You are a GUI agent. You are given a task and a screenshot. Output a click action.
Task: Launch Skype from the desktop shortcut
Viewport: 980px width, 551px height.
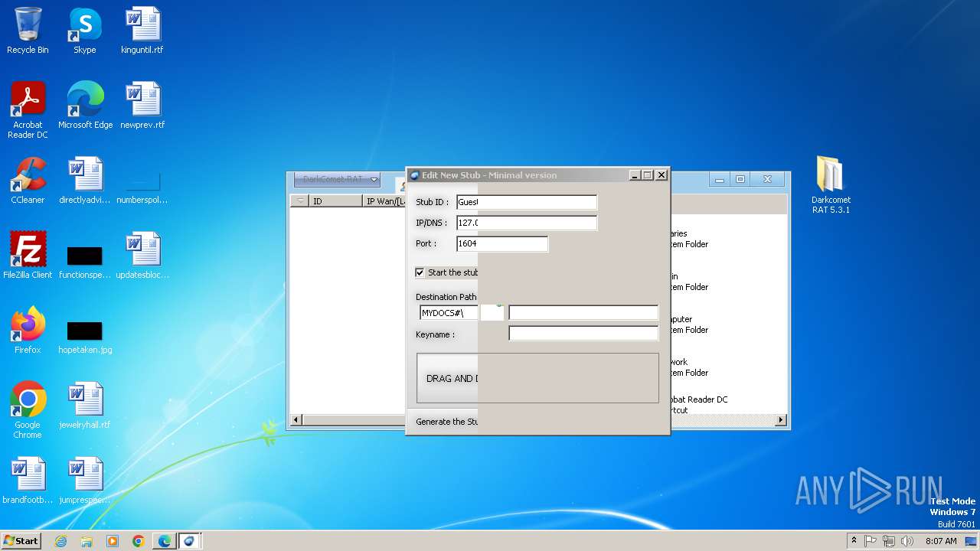(85, 31)
